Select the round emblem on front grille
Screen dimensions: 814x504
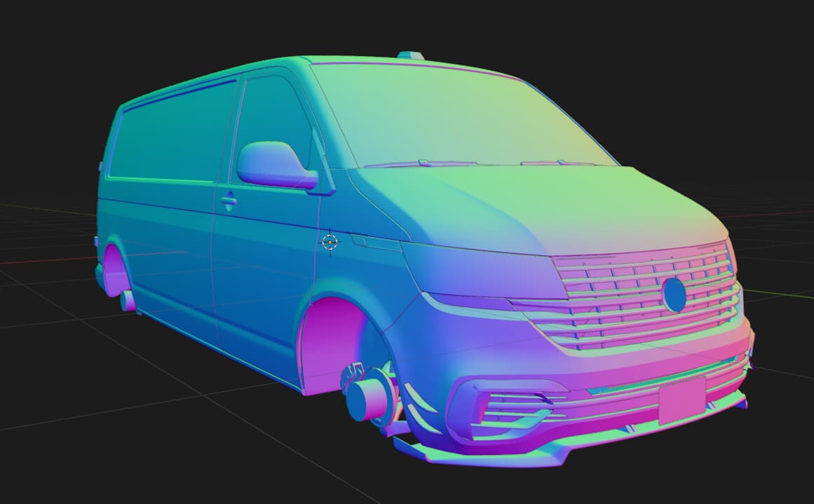point(674,294)
